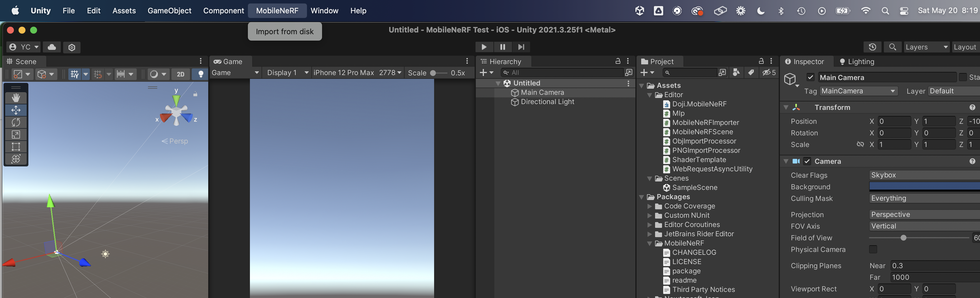The height and width of the screenshot is (298, 980).
Task: Open Undo History in the toolbar
Action: (x=872, y=47)
